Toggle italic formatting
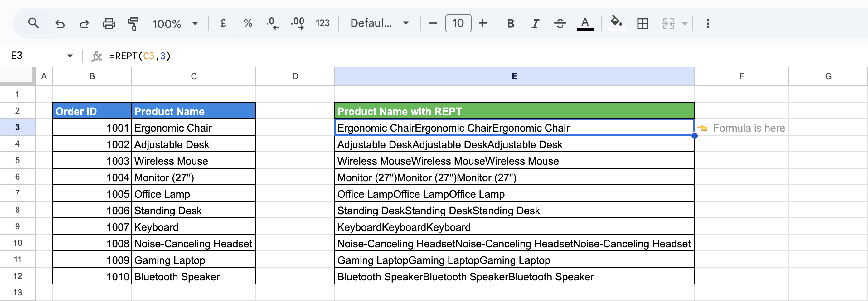 (x=535, y=24)
